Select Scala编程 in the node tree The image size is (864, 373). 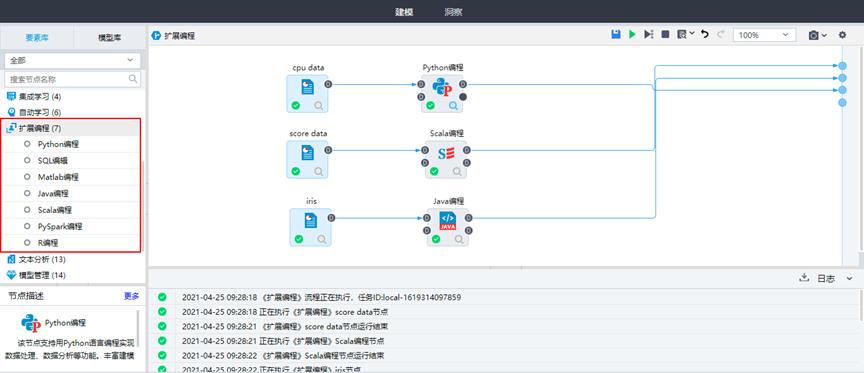(55, 210)
